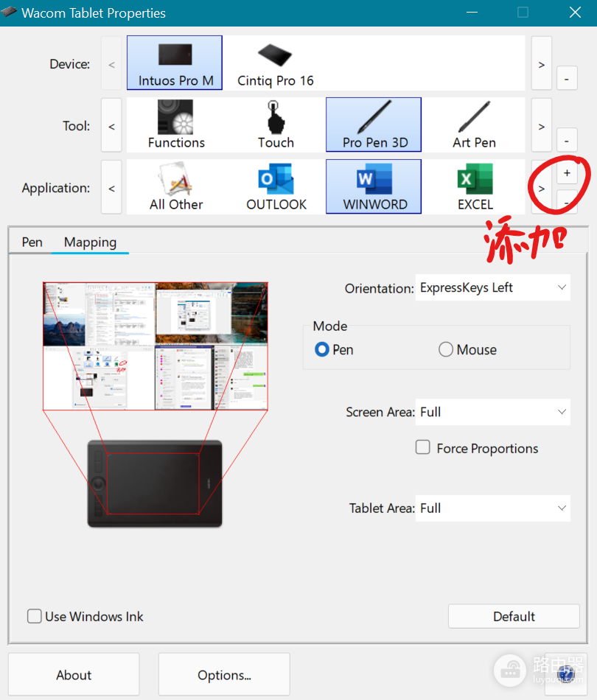Choose the All Other application
This screenshot has width=597, height=700.
pos(176,186)
